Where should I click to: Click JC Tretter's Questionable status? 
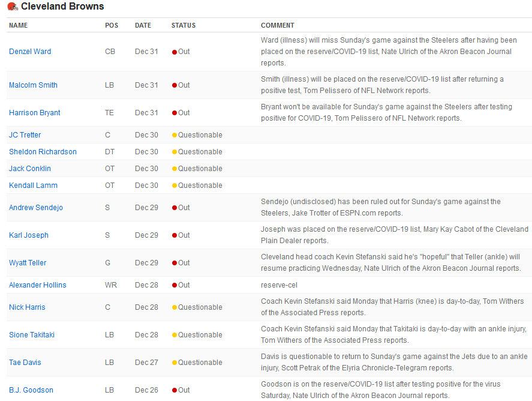click(197, 135)
